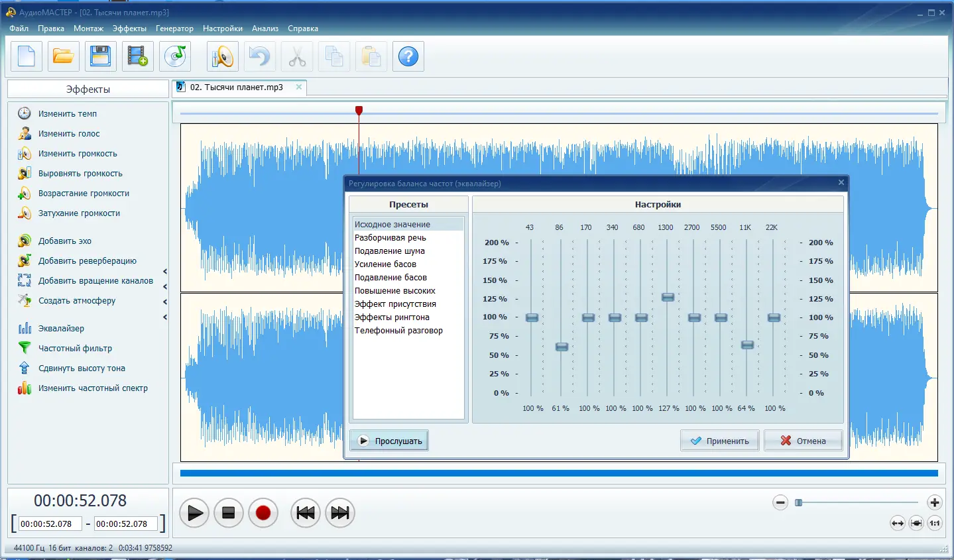Select the Изменить темп effect

click(68, 114)
